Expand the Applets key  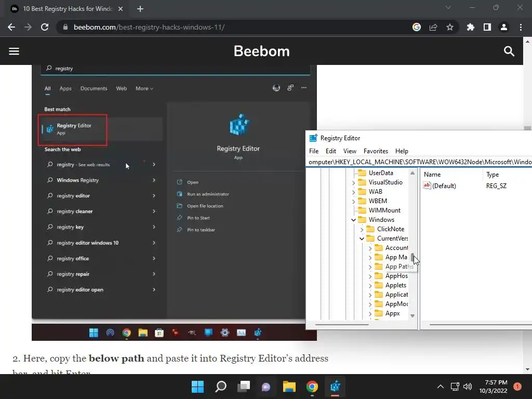(x=370, y=286)
